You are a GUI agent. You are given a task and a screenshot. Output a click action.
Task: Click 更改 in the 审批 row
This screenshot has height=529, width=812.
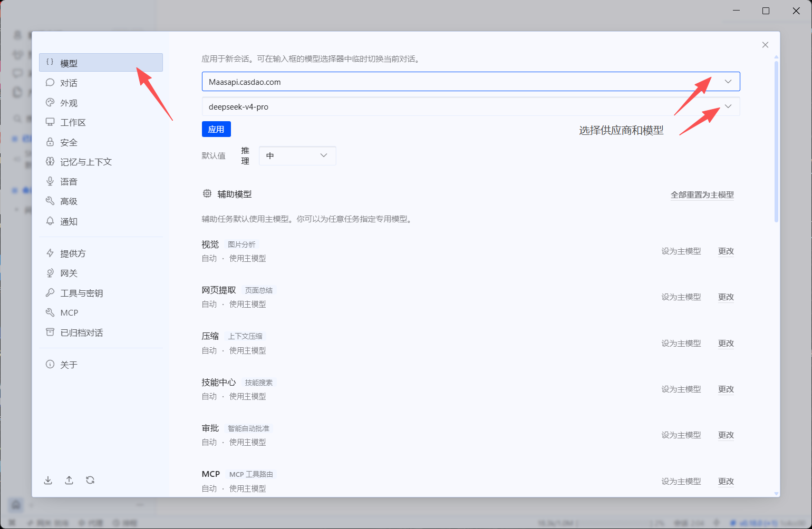[726, 435]
